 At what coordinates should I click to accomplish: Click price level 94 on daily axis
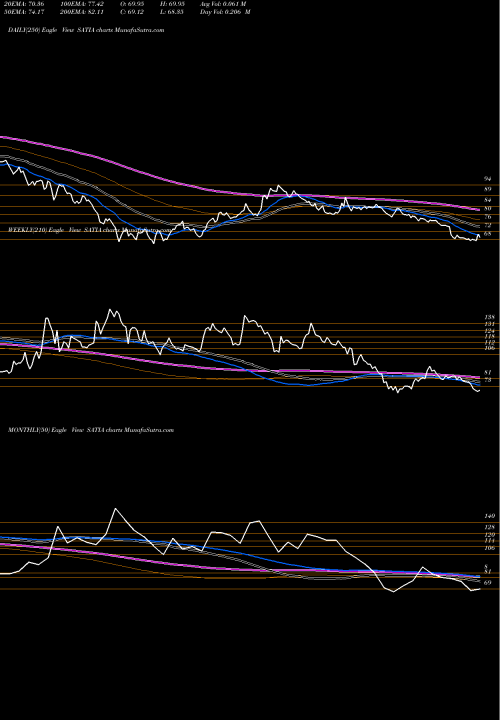488,179
